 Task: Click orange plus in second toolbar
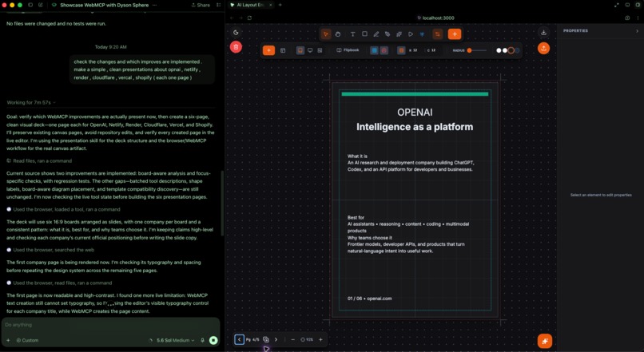click(x=268, y=50)
